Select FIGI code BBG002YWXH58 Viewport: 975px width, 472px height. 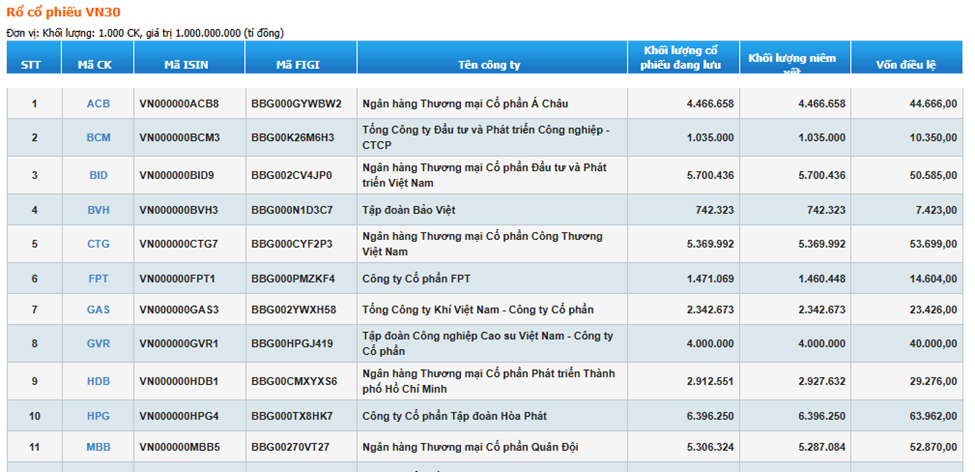click(x=294, y=310)
